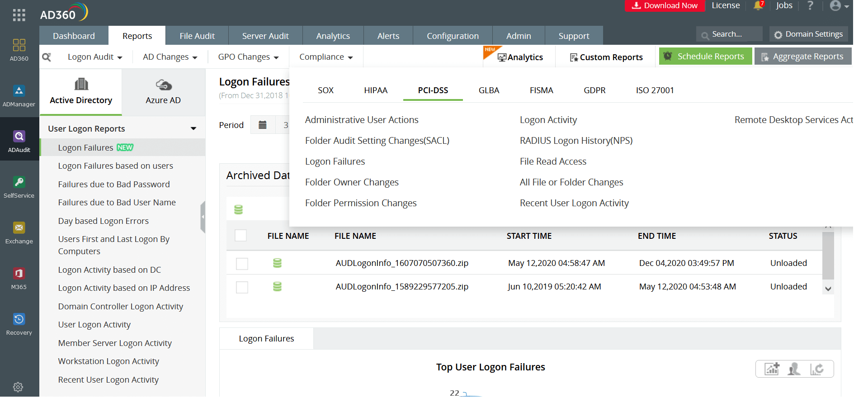Open the License link
868x398 pixels.
click(726, 5)
